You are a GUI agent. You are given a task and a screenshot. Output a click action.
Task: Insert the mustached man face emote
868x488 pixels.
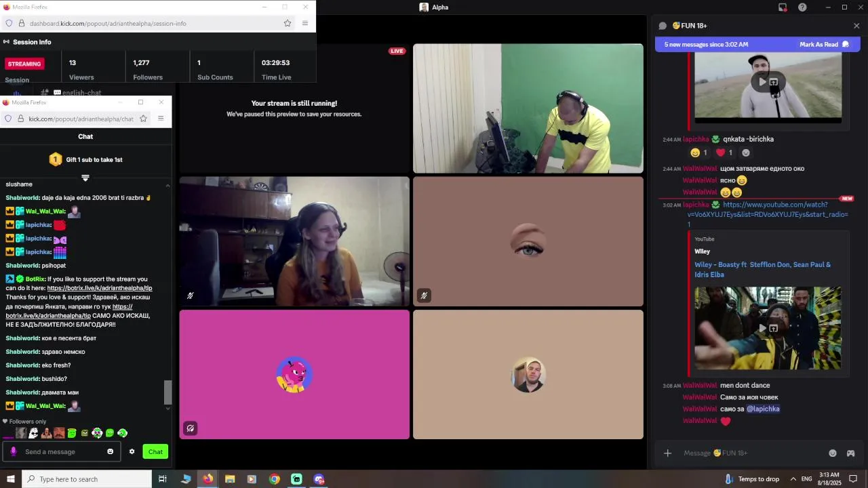coord(59,433)
